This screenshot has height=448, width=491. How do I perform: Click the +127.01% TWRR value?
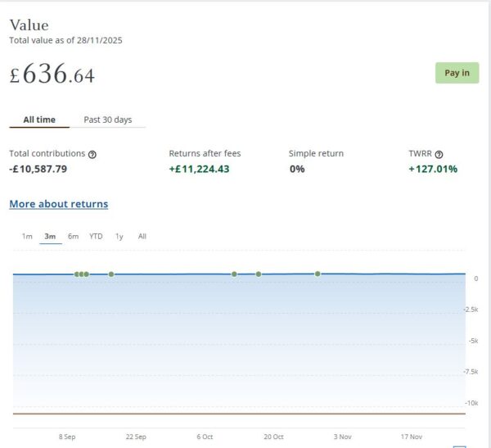[x=433, y=170]
